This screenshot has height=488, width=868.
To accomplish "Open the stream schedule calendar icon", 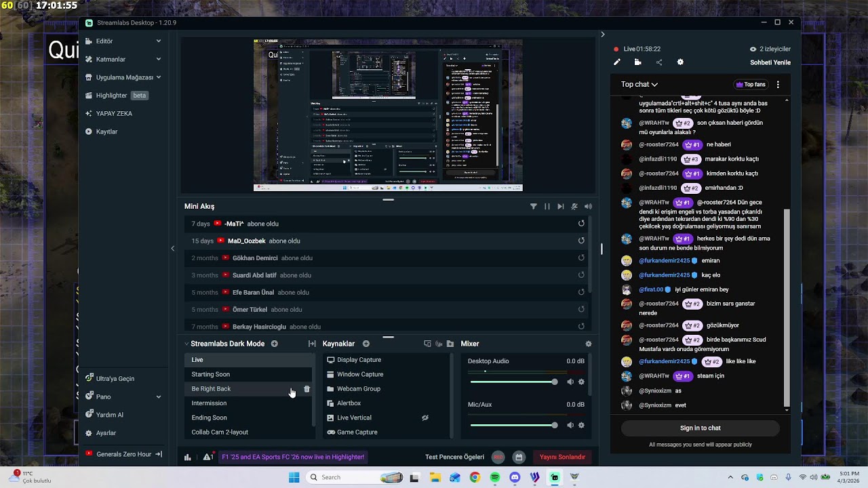I will coord(519,457).
